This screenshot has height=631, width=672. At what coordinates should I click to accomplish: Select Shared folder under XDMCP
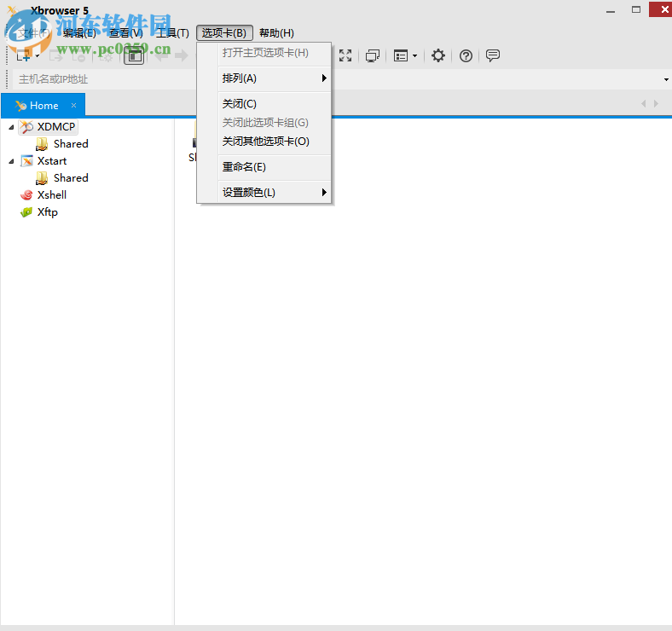(x=71, y=144)
